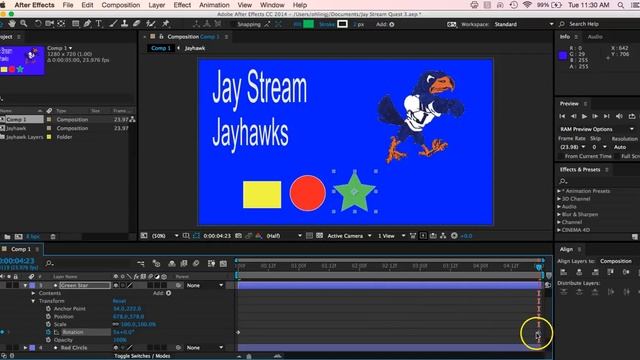Create new folder in Project panel

coord(7,236)
